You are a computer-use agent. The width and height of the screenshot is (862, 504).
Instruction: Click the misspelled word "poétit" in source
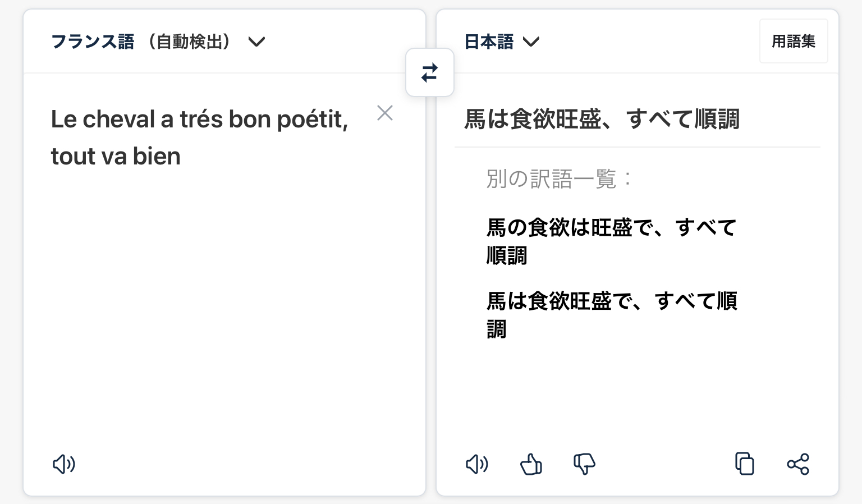312,119
